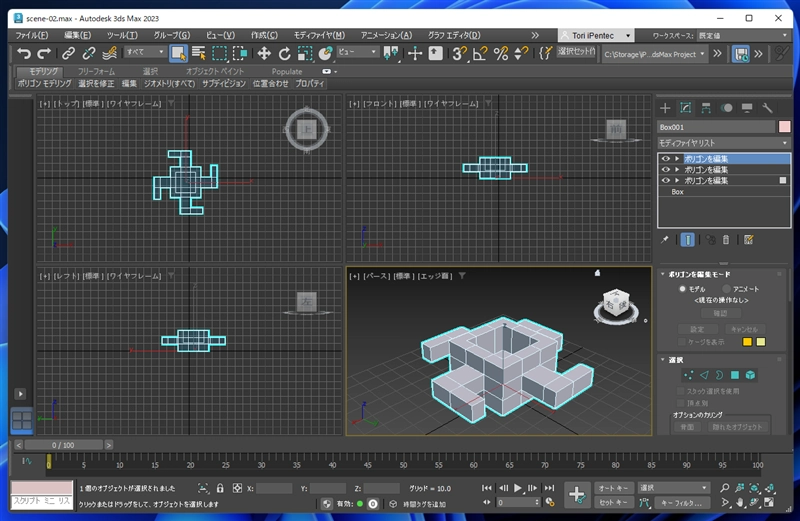
Task: Click the キーフィルタ... button
Action: [x=682, y=503]
